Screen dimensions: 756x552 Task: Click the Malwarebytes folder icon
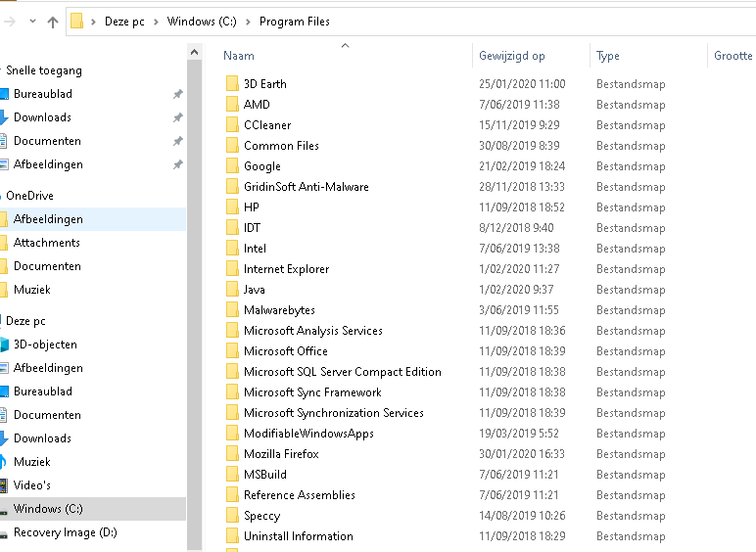tap(232, 310)
